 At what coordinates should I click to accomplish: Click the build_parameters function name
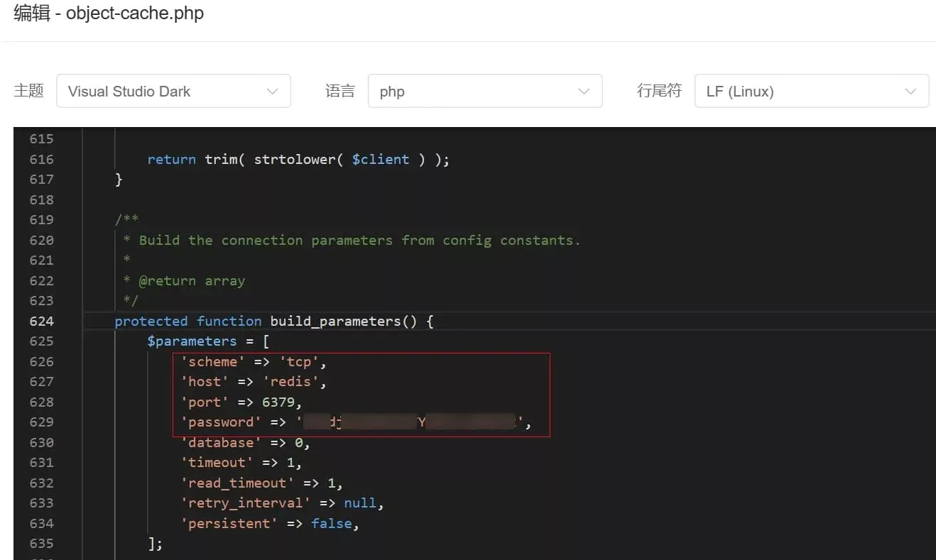334,321
